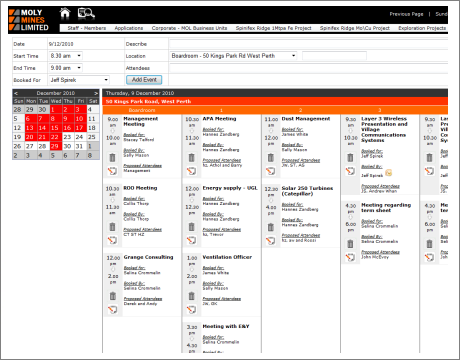Open the Staff - Members menu
460x360 pixels.
click(87, 28)
